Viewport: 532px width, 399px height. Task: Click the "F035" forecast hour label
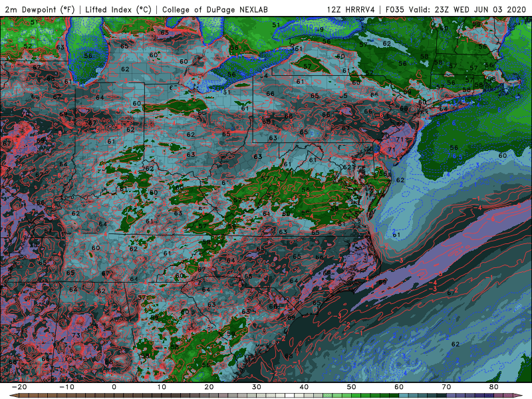coord(395,10)
